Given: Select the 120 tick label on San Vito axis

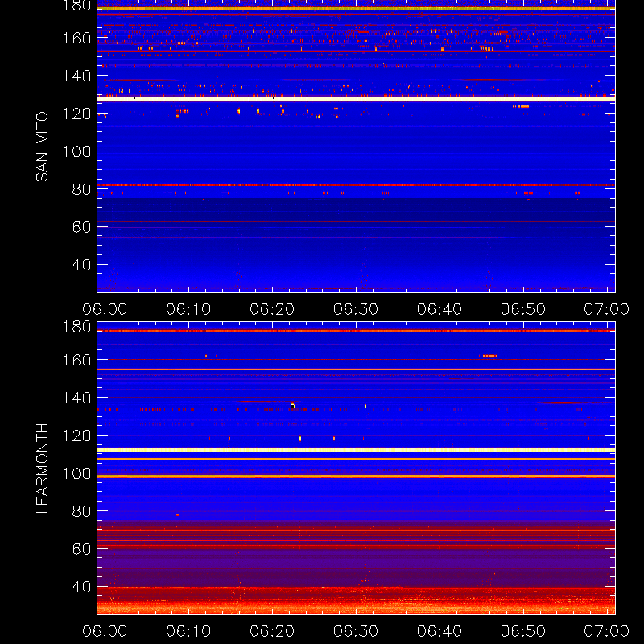Looking at the screenshot, I should [76, 114].
